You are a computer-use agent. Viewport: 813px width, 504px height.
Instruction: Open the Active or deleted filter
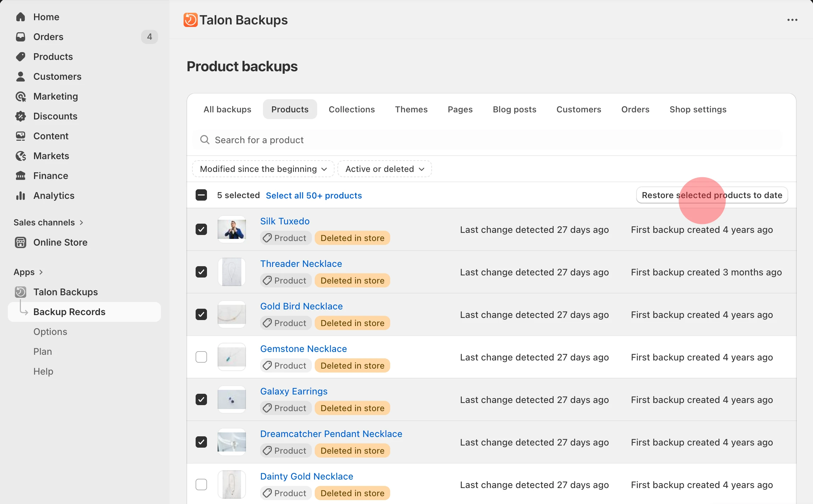coord(384,169)
